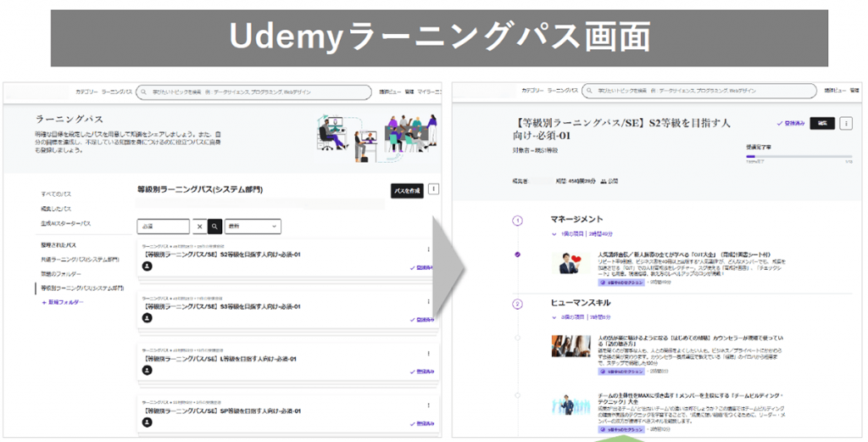Click the owner avatar on the S3等級 card

tap(147, 318)
